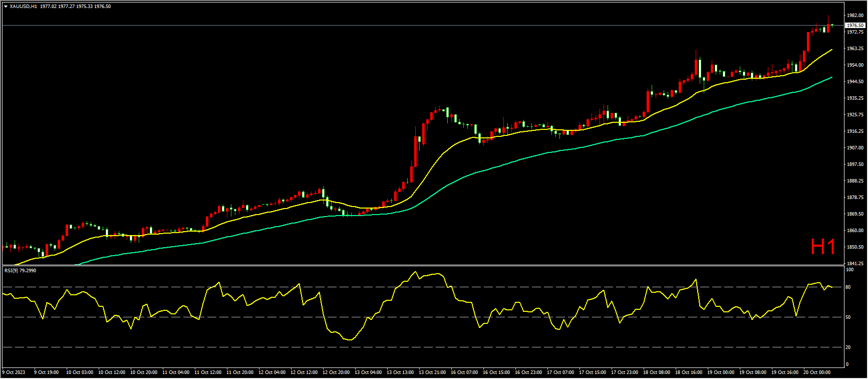Click the 1907.00 price scale label
868x379 pixels.
click(x=855, y=148)
